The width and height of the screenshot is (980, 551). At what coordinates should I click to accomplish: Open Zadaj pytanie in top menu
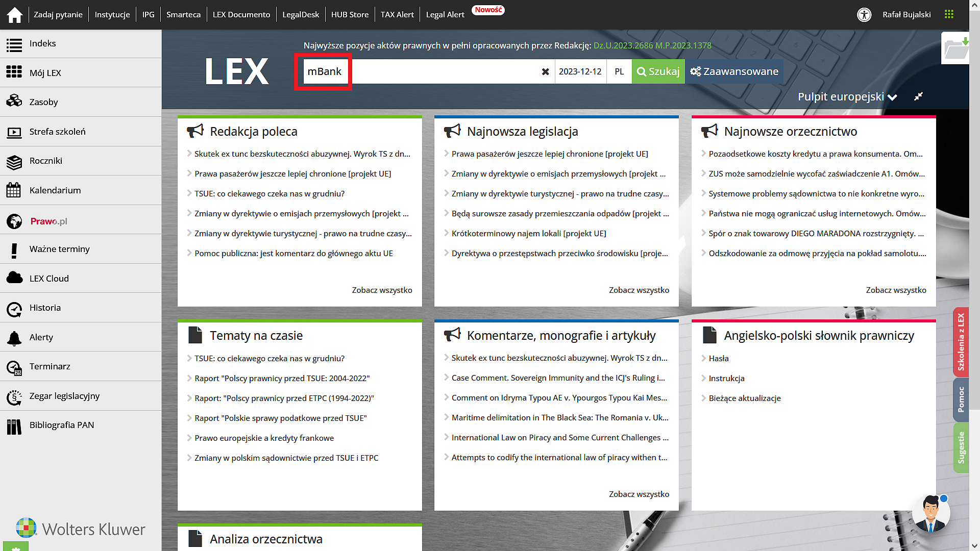point(58,15)
